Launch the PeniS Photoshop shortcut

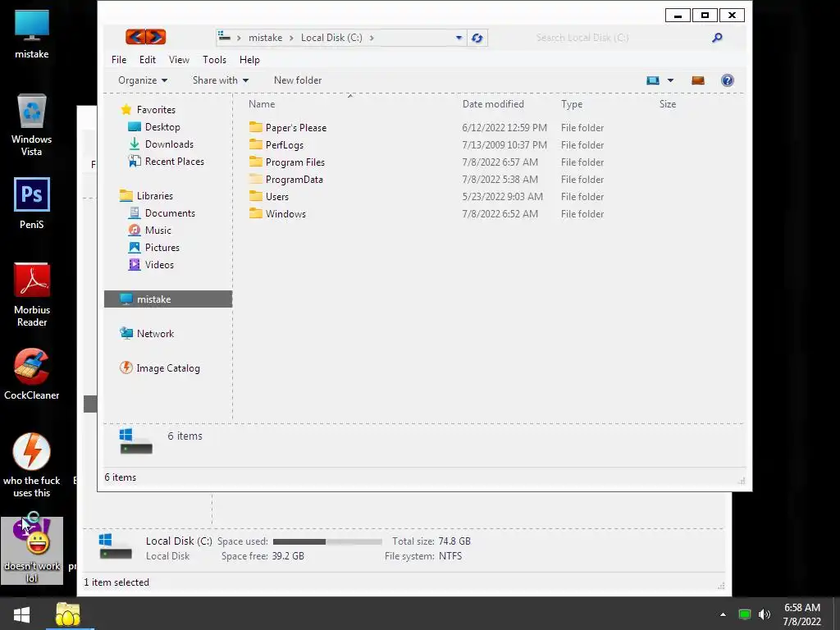click(x=32, y=203)
